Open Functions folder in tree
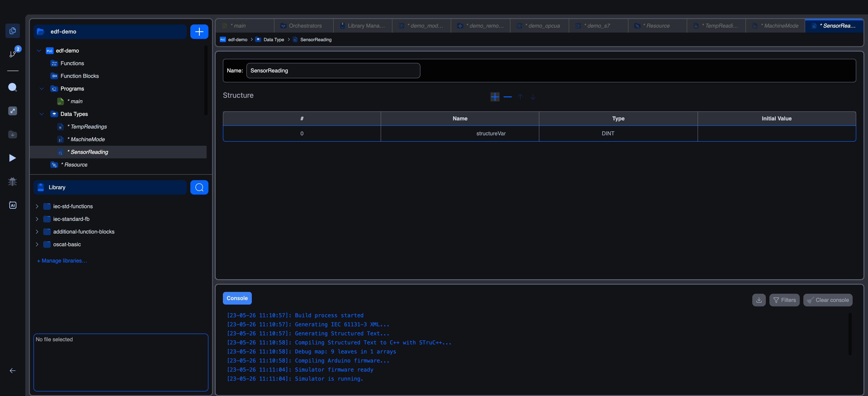This screenshot has width=868, height=396. pyautogui.click(x=72, y=63)
